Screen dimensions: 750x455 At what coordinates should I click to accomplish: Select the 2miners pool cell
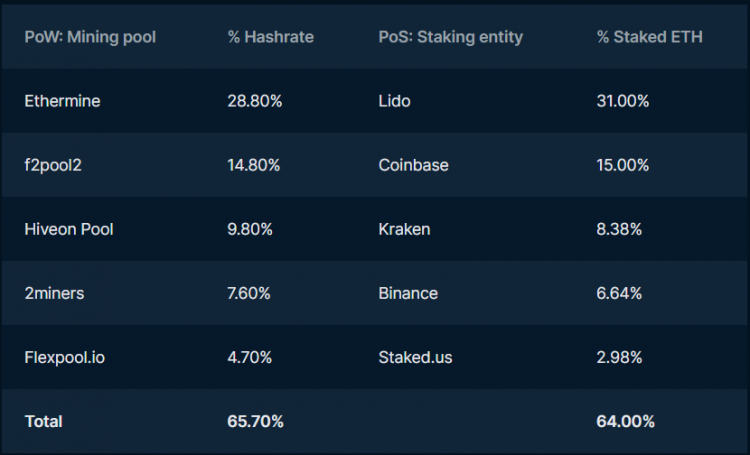[x=56, y=293]
